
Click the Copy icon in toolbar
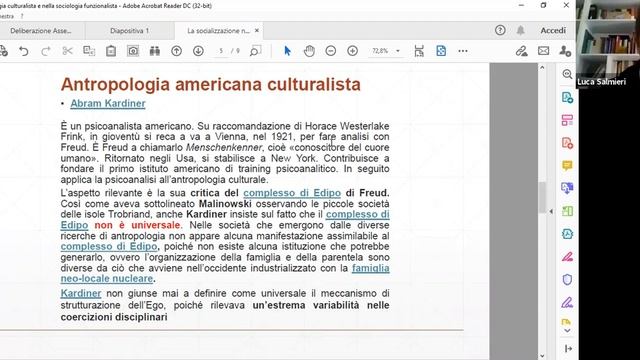pos(89,51)
